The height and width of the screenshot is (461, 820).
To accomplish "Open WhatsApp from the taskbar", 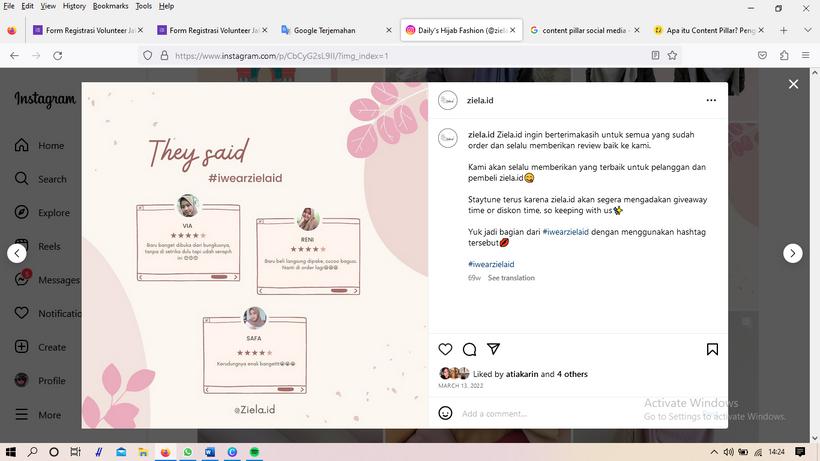I will pyautogui.click(x=188, y=452).
